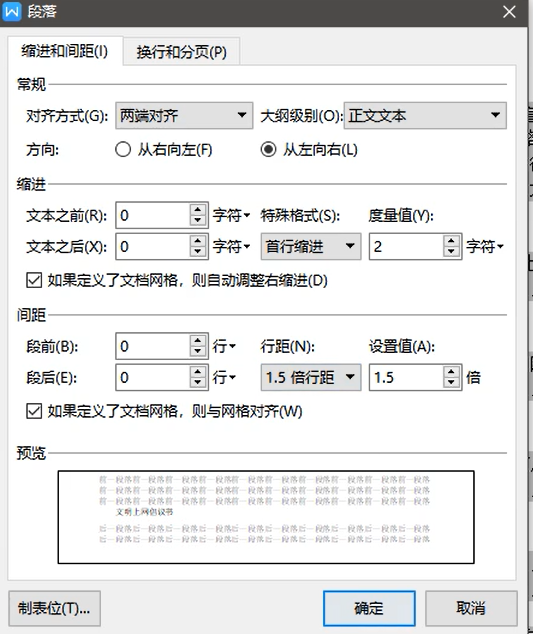Click the 确定 button

pyautogui.click(x=369, y=608)
